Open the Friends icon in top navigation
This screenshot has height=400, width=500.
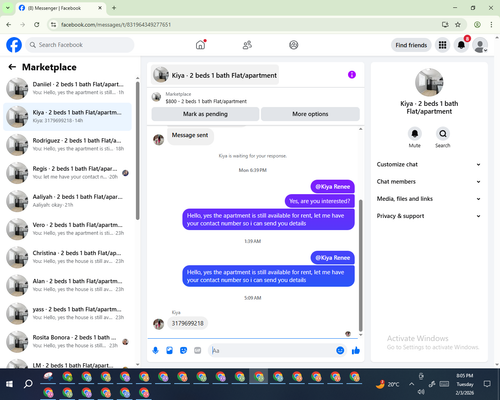click(x=247, y=45)
